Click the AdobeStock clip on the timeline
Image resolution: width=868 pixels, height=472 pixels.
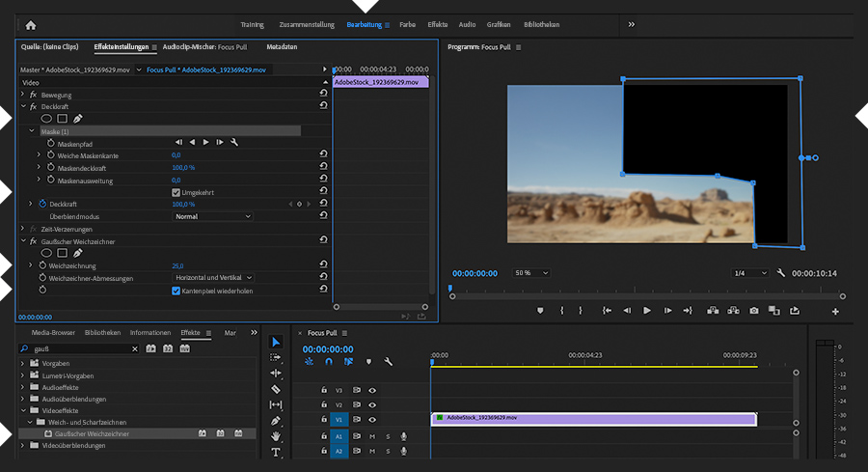click(x=592, y=419)
